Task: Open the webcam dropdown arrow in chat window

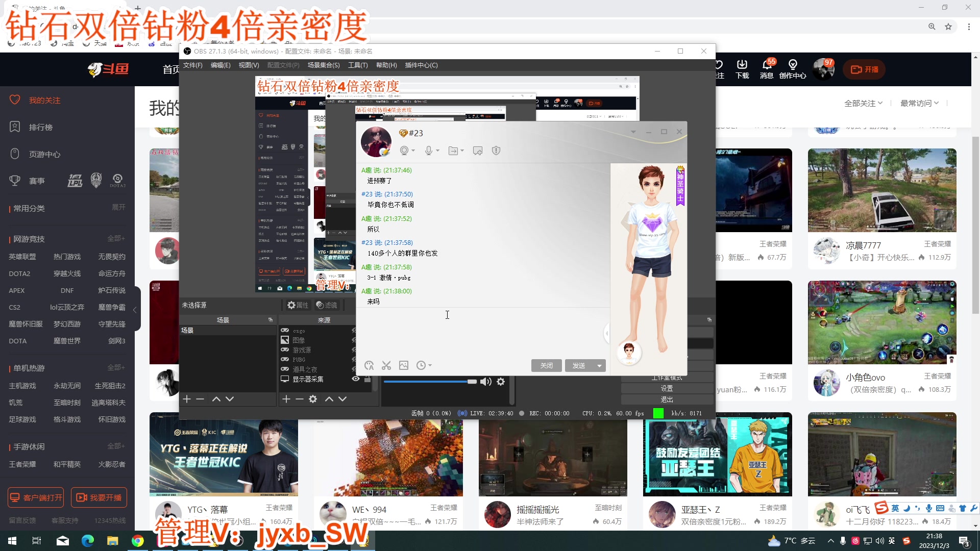Action: pyautogui.click(x=412, y=150)
